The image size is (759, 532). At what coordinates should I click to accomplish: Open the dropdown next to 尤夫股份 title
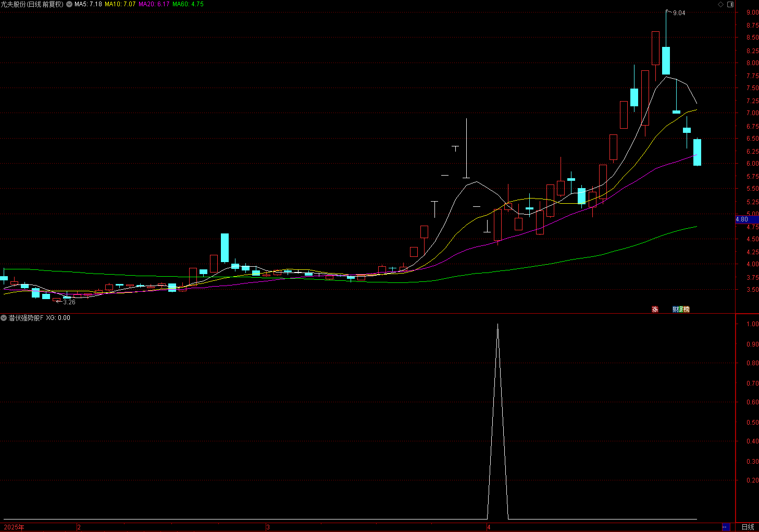click(x=69, y=4)
